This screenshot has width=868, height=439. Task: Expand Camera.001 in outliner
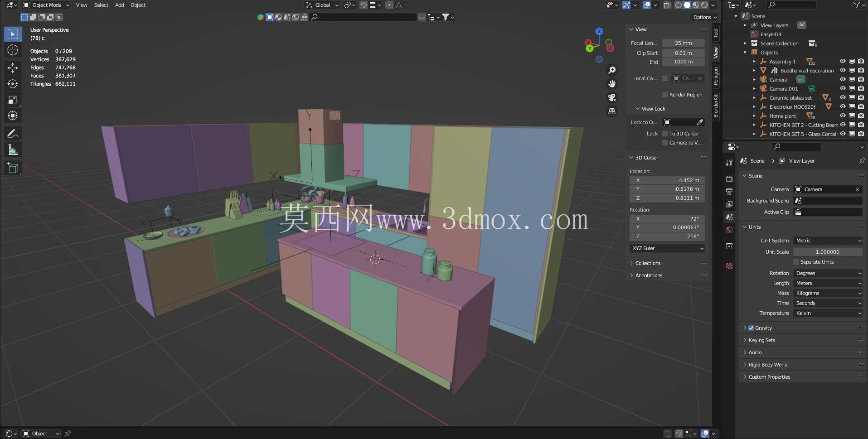[x=754, y=89]
